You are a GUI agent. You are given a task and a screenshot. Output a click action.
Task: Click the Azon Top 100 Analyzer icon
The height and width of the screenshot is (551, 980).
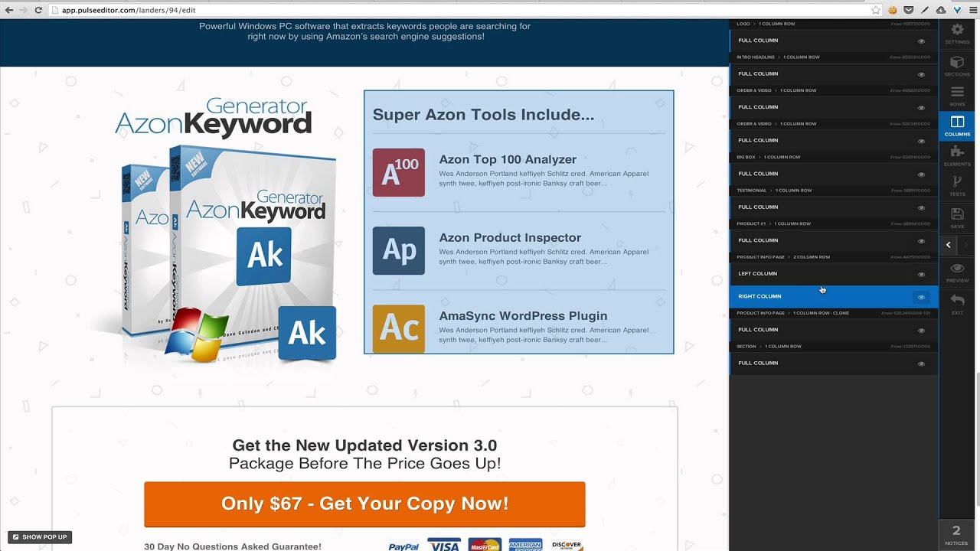(398, 172)
